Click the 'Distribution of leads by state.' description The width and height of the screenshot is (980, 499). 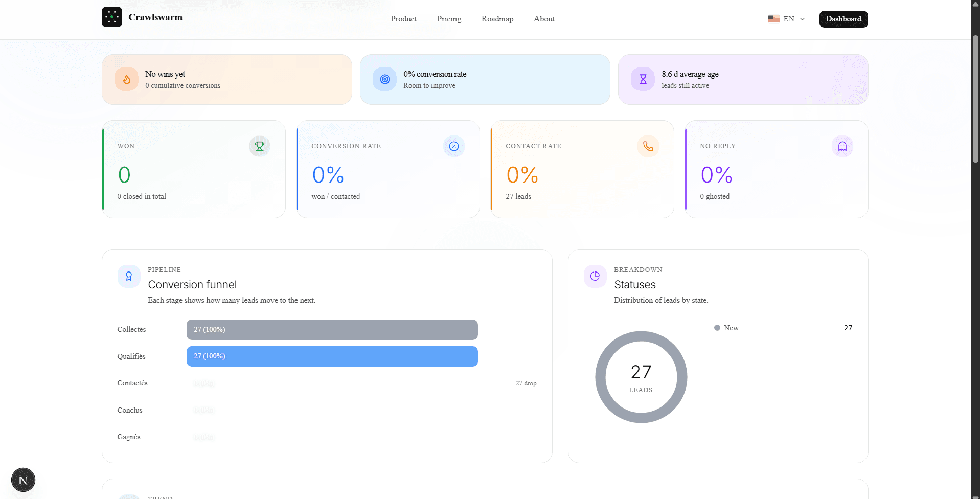coord(661,300)
